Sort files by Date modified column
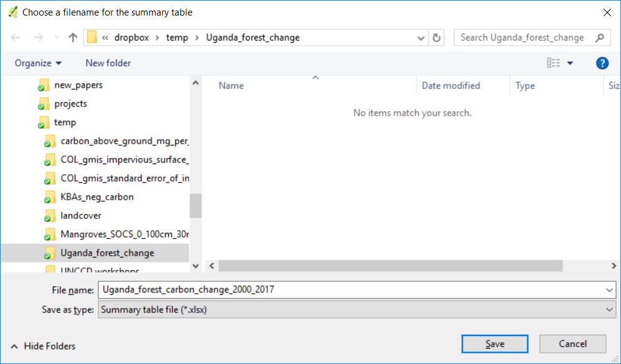 [x=451, y=85]
